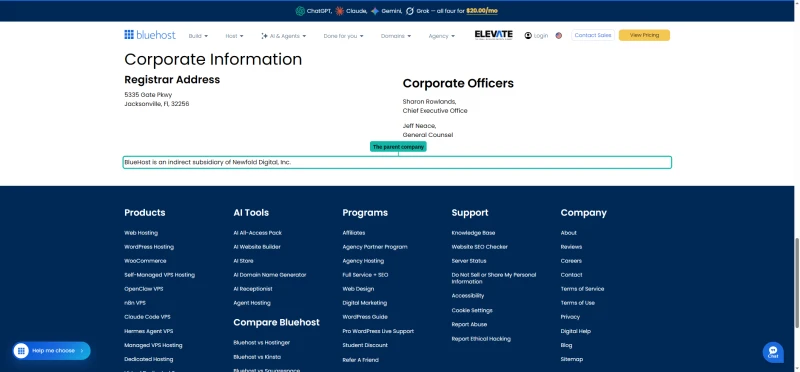Open the Accessibility link
This screenshot has height=372, width=800.
click(x=468, y=296)
